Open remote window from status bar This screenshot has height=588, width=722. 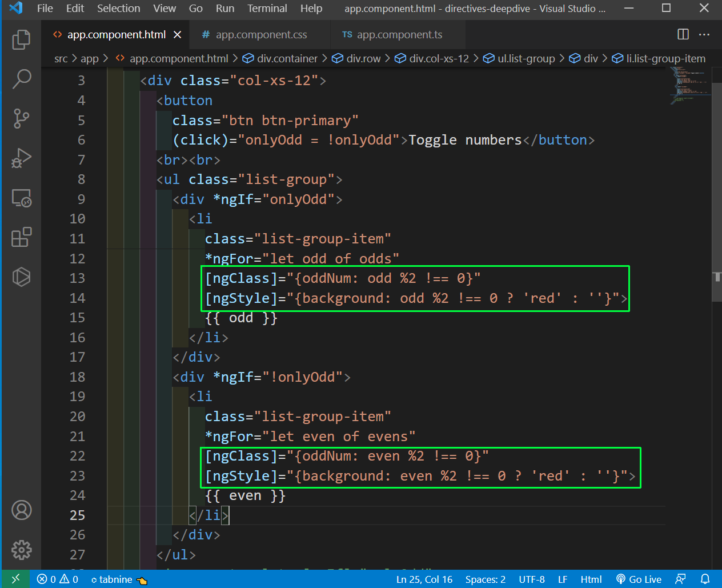click(x=16, y=579)
